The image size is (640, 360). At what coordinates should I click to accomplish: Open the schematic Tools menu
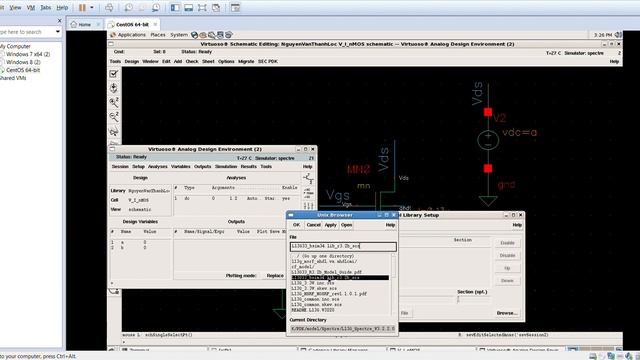pos(115,61)
